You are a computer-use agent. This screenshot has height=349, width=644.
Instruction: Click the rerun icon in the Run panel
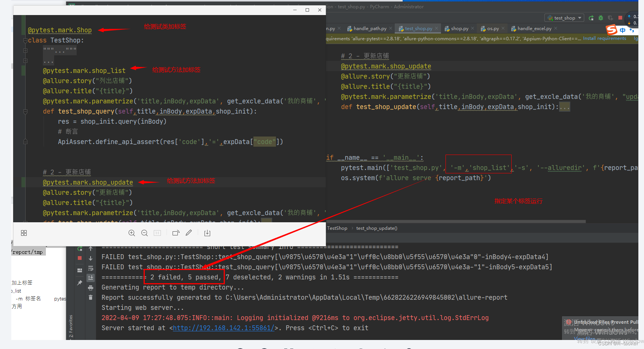pyautogui.click(x=80, y=249)
